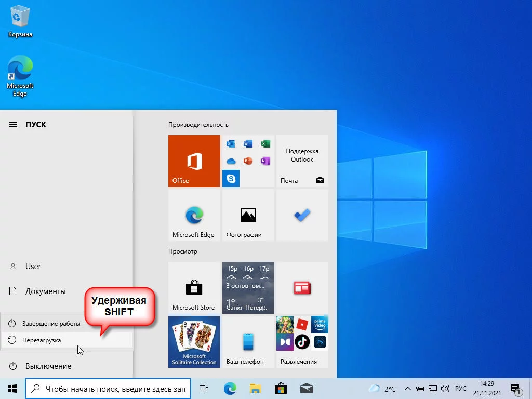Select Завершение работы (Shut down) option
The width and height of the screenshot is (532, 399).
(x=51, y=324)
